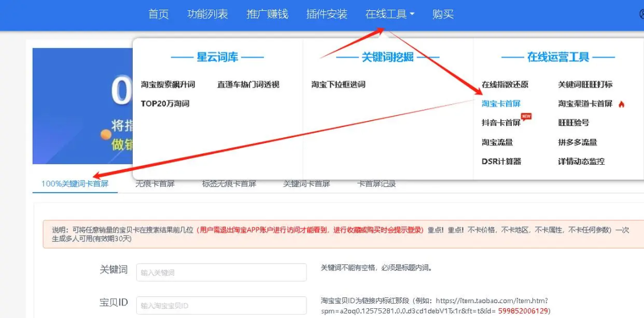Switch to 标签无痕卡首屏 tab
The height and width of the screenshot is (318, 644).
(x=229, y=184)
